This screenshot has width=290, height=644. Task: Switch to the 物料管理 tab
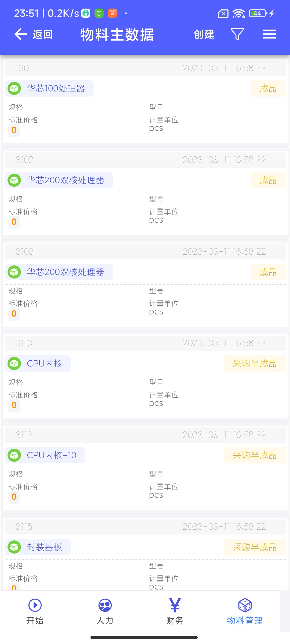(245, 612)
